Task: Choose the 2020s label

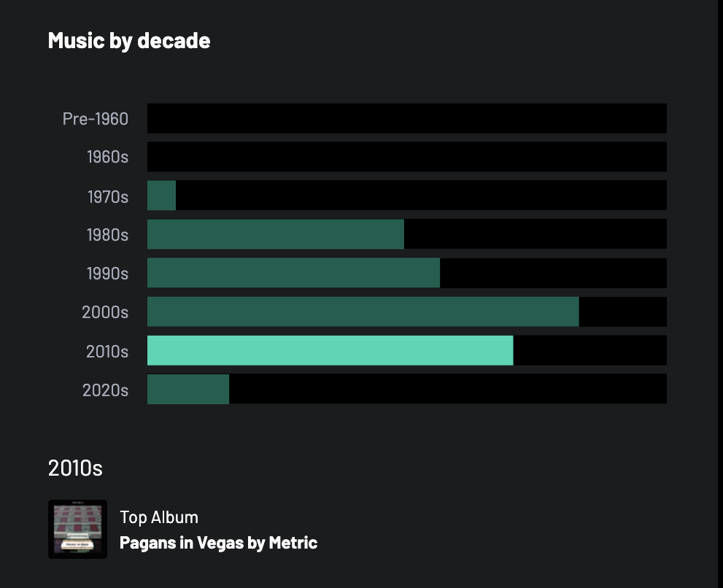Action: (x=105, y=390)
